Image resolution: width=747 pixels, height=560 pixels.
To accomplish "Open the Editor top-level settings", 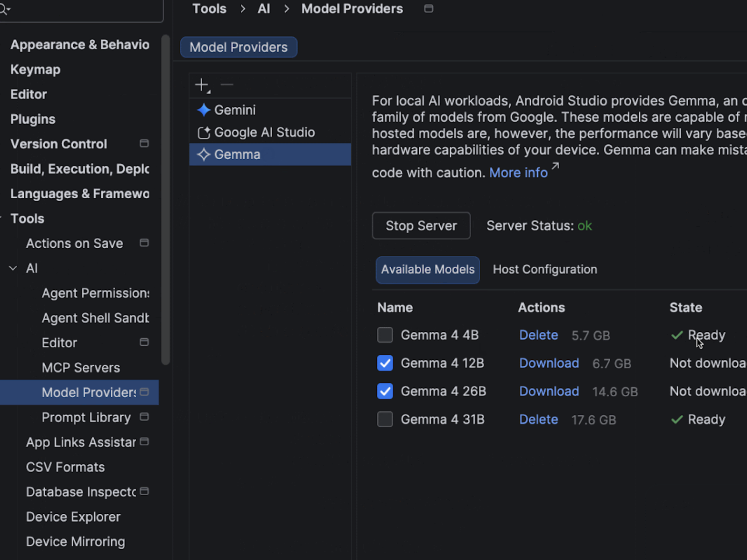I will pos(28,94).
